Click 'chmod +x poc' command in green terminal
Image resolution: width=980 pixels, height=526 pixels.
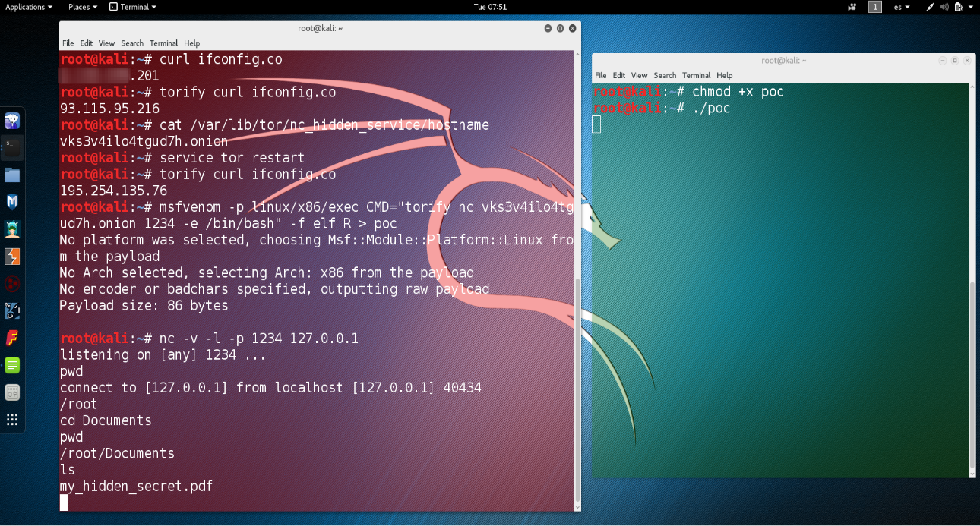[x=738, y=92]
